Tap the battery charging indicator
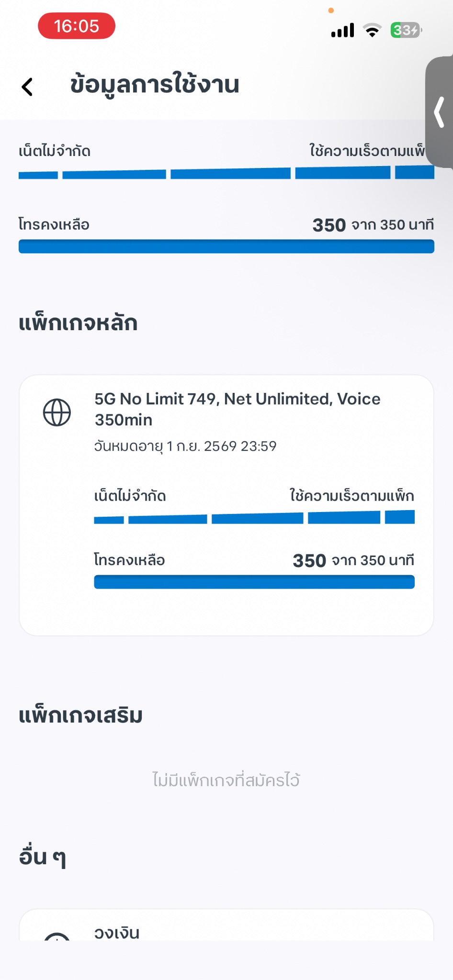This screenshot has width=453, height=980. 406,31
